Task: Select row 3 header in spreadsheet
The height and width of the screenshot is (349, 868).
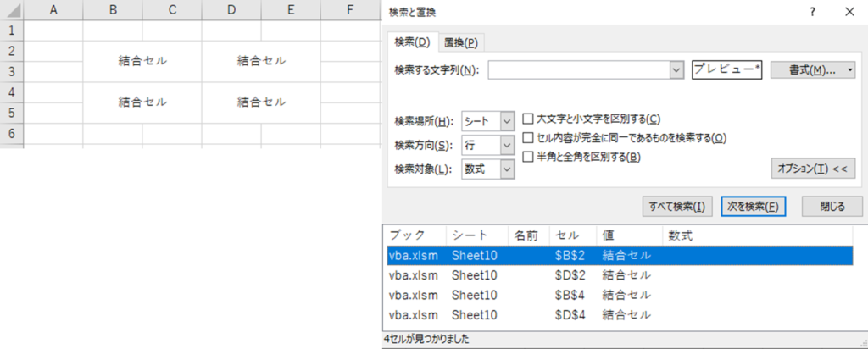Action: tap(12, 72)
